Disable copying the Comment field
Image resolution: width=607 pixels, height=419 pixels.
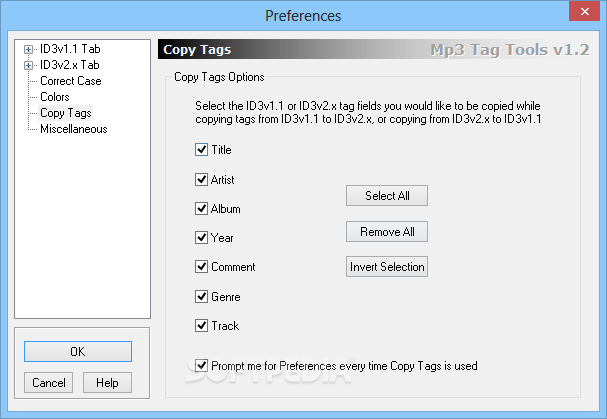[201, 266]
